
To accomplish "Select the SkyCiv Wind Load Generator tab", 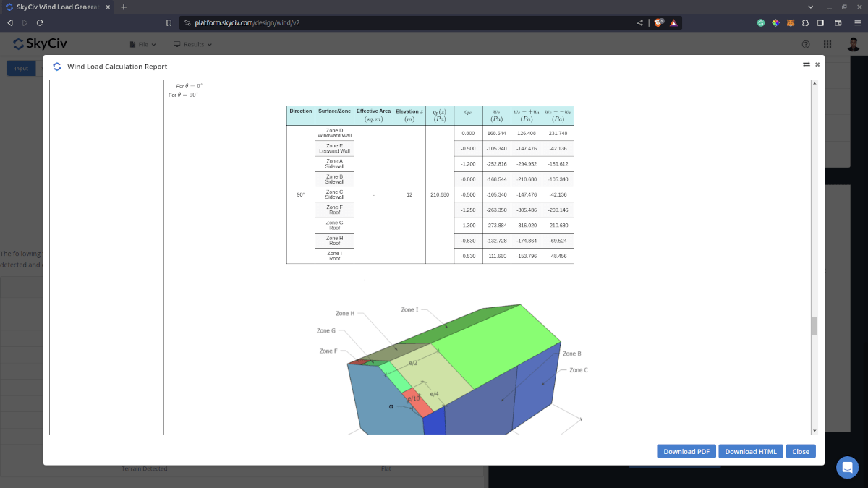I will point(58,7).
